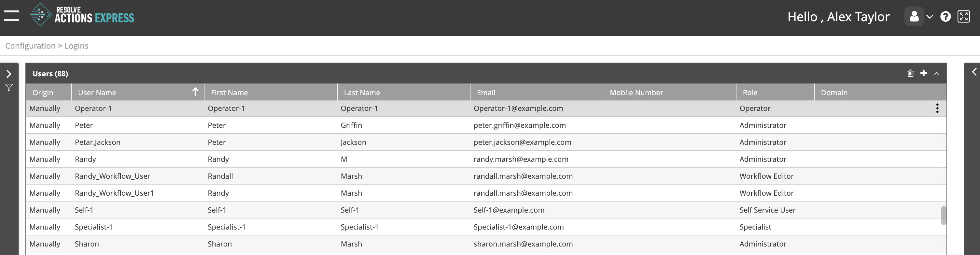The image size is (980, 255).
Task: Expand the left side panel chevron
Action: [9, 74]
